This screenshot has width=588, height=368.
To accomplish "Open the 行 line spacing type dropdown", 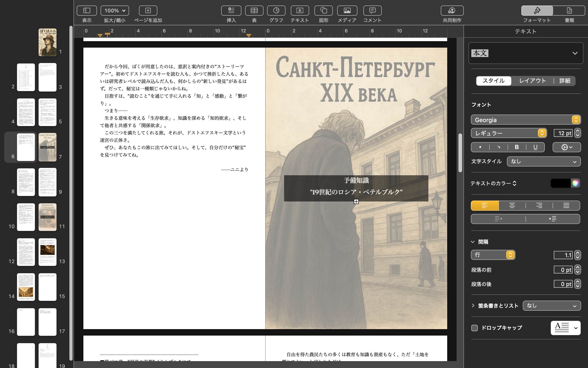I will 493,255.
